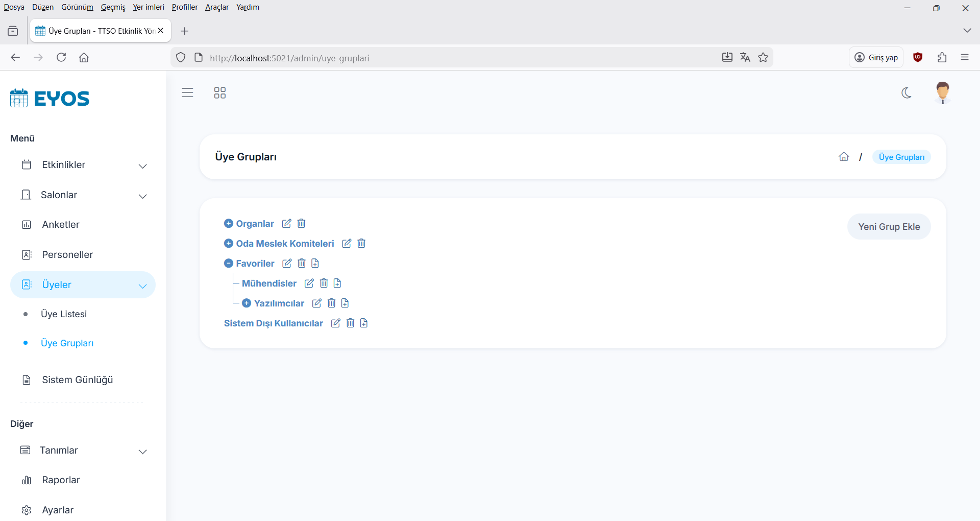Collapse the Favoriler tree node
This screenshot has height=521, width=980.
tap(229, 264)
